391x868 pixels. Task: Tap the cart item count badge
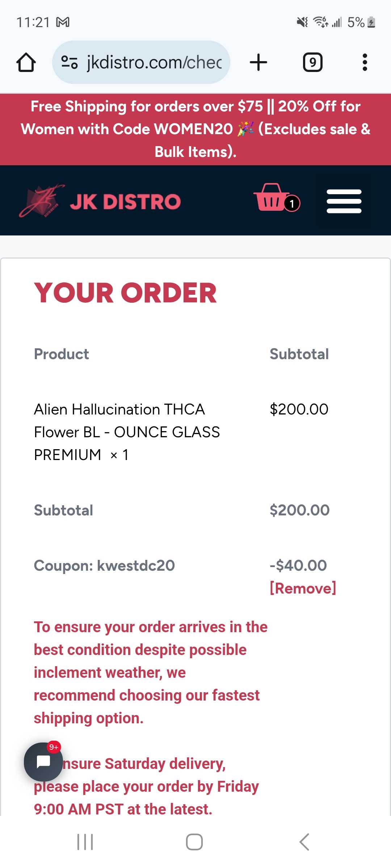tap(292, 204)
